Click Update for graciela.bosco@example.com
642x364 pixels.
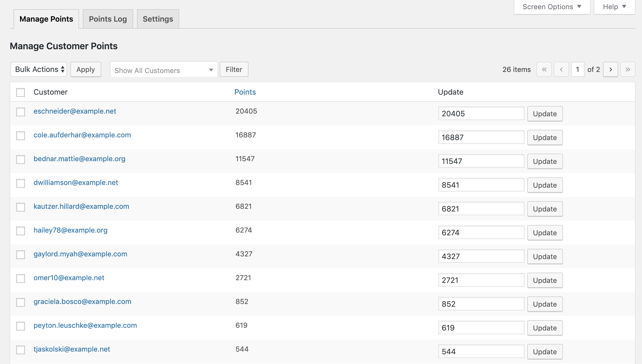point(545,304)
